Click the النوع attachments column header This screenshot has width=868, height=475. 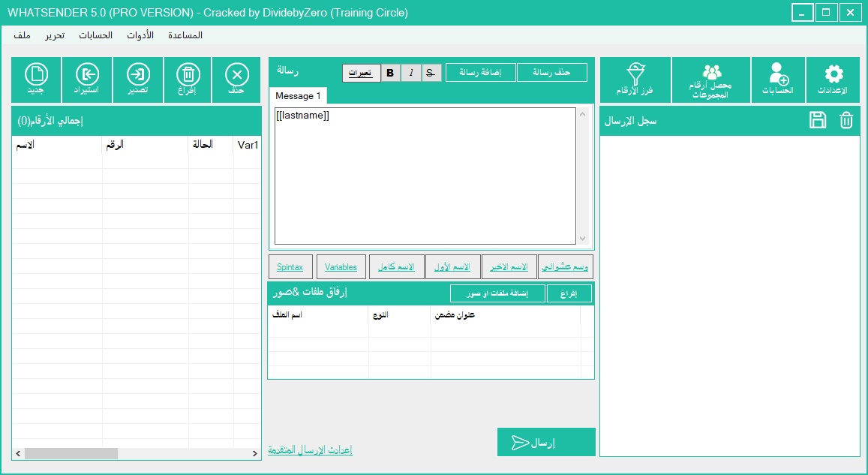(x=400, y=315)
